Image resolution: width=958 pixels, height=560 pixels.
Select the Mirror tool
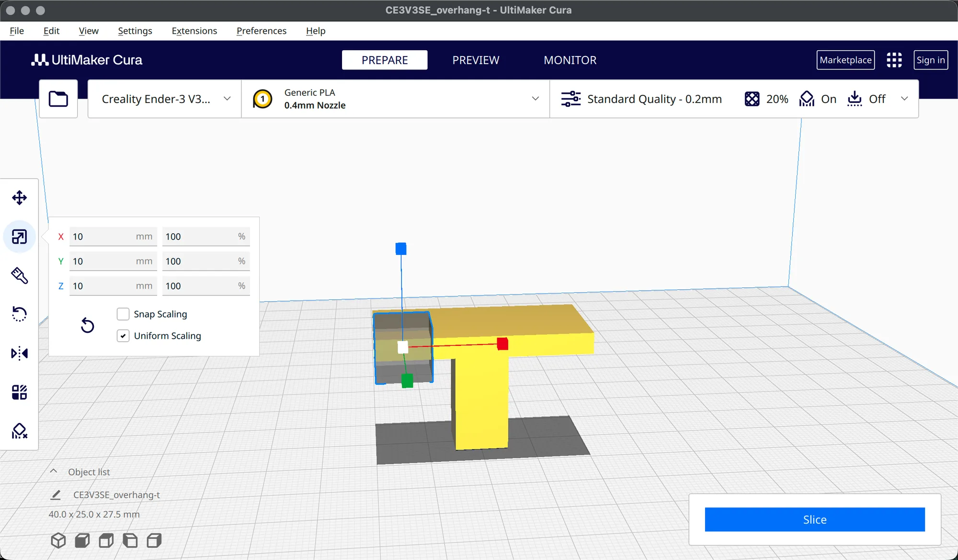tap(19, 354)
